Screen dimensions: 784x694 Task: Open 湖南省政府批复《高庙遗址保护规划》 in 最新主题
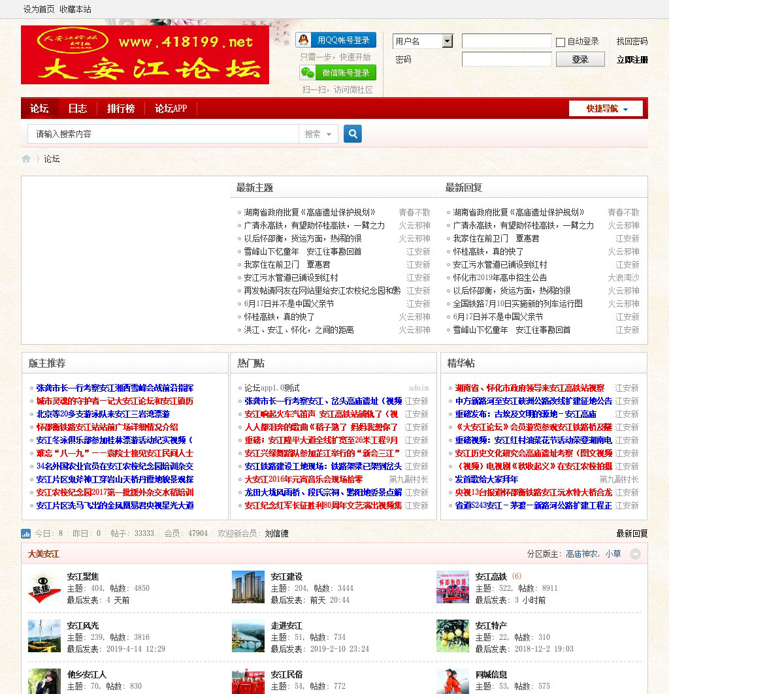(x=310, y=212)
